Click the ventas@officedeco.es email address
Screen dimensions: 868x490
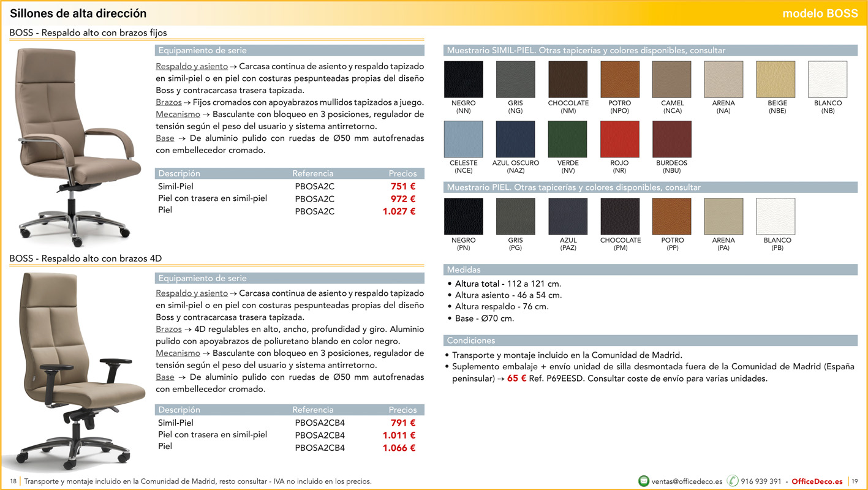pos(687,481)
